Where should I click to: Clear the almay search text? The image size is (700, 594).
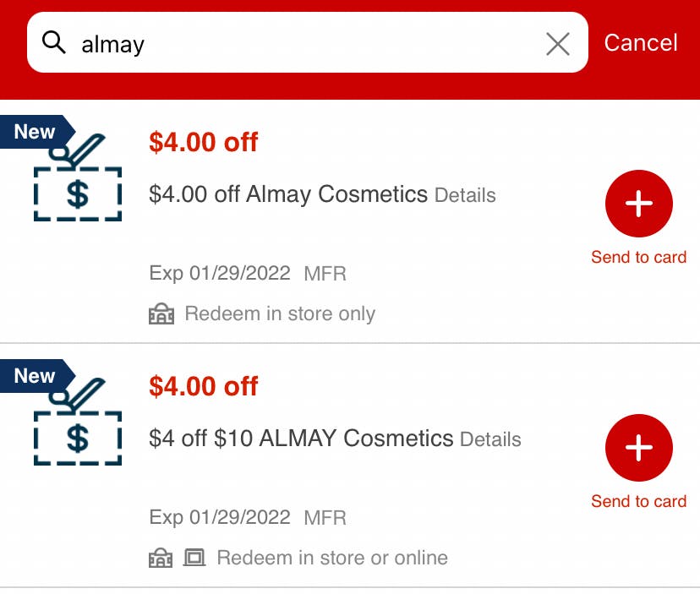tap(558, 43)
